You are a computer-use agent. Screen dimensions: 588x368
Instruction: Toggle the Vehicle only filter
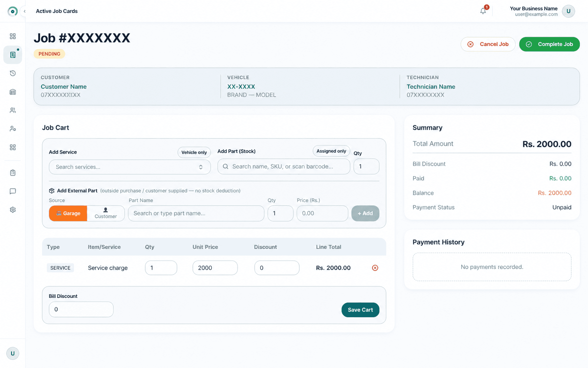click(194, 152)
